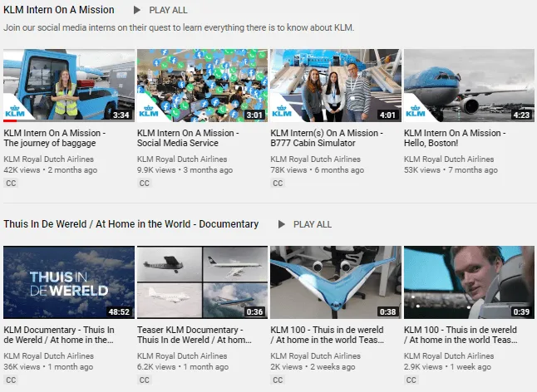
Task: Click the 0:39 duration badge
Action: [521, 312]
